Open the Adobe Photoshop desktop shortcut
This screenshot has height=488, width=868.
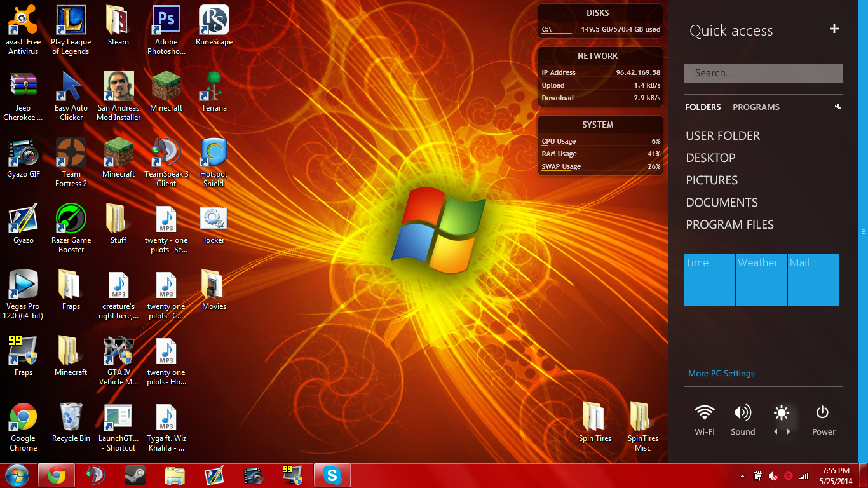[x=166, y=30]
